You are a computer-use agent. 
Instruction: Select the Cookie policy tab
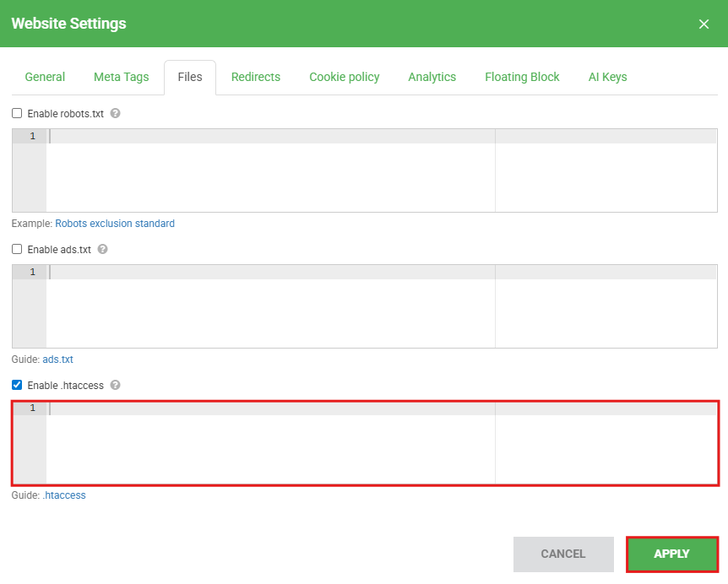(344, 77)
